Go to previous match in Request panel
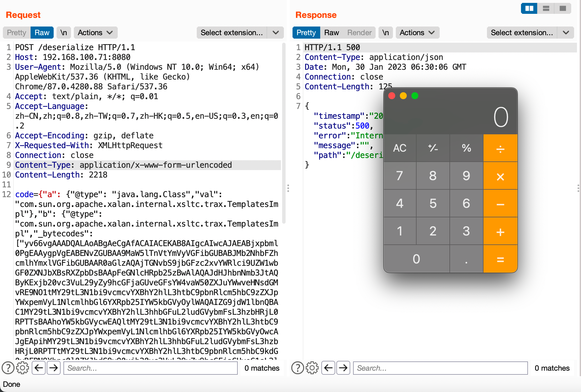Screen dimensions: 581x392 (x=39, y=368)
